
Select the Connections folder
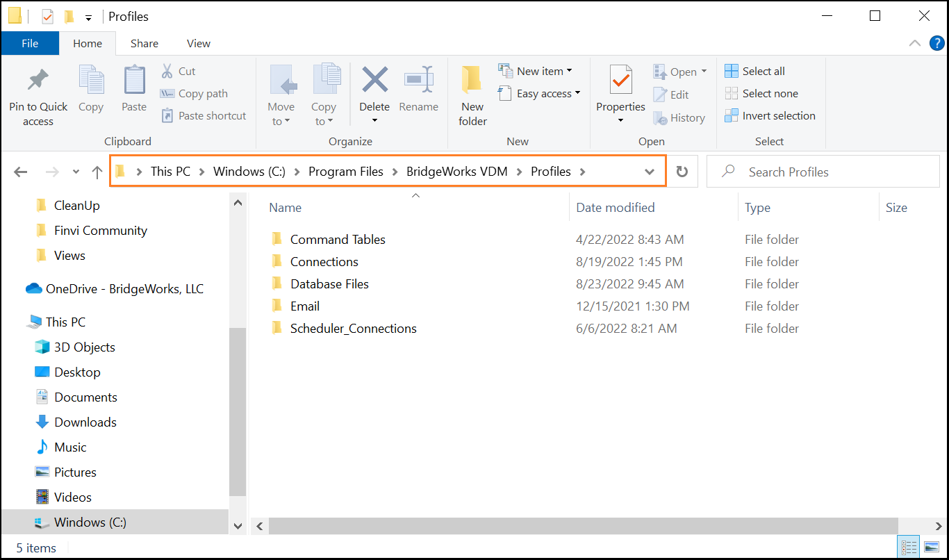[x=324, y=261]
